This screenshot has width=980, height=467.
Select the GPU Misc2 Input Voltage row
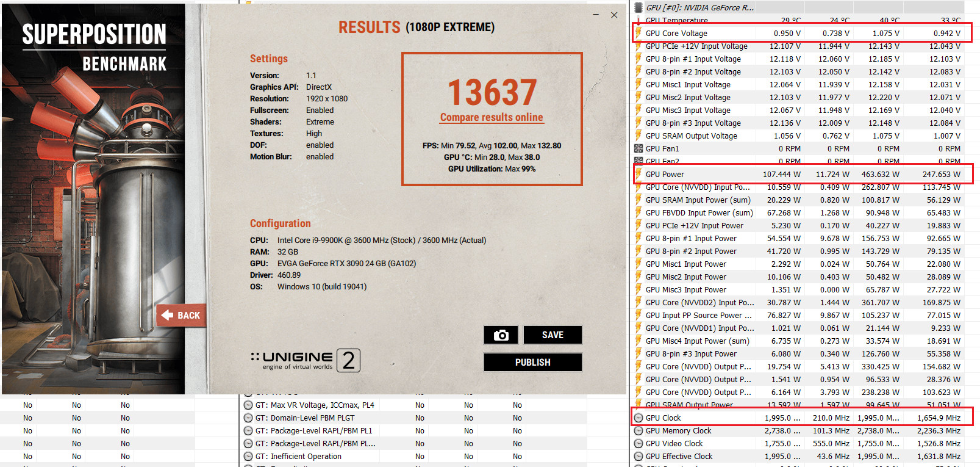pyautogui.click(x=798, y=97)
